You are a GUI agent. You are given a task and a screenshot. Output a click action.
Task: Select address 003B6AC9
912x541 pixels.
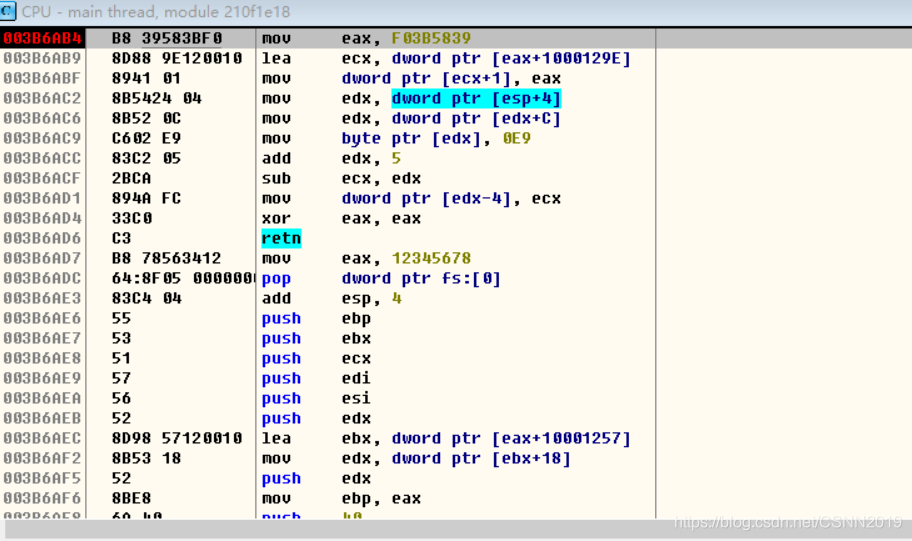pos(42,138)
